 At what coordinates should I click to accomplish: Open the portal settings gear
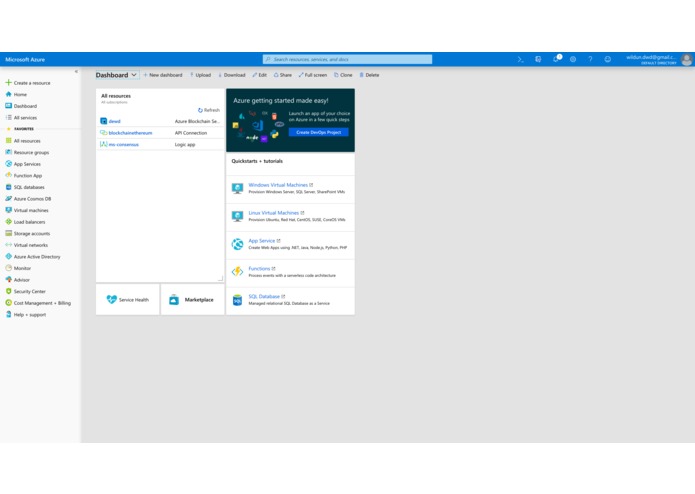(x=573, y=59)
